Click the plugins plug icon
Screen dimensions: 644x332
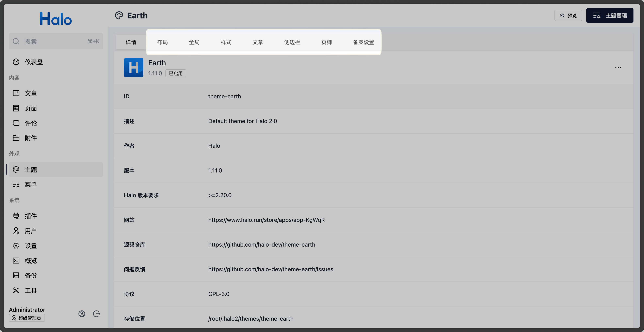coord(16,216)
